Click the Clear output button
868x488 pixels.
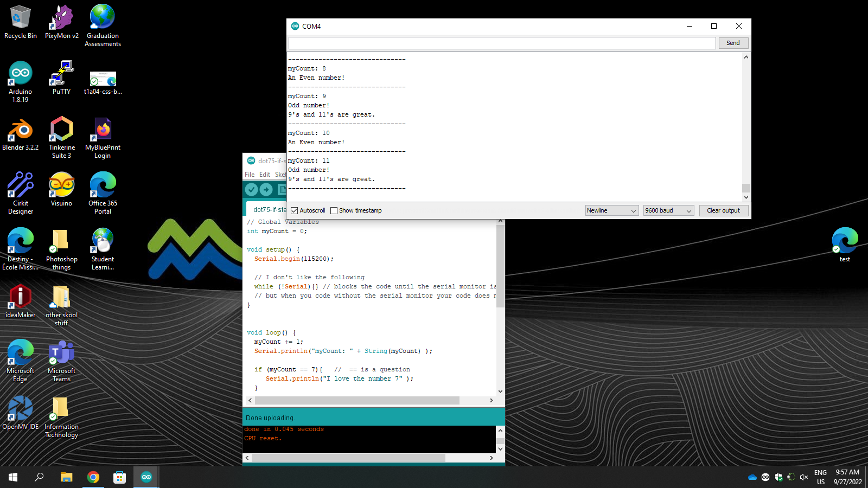(x=724, y=210)
